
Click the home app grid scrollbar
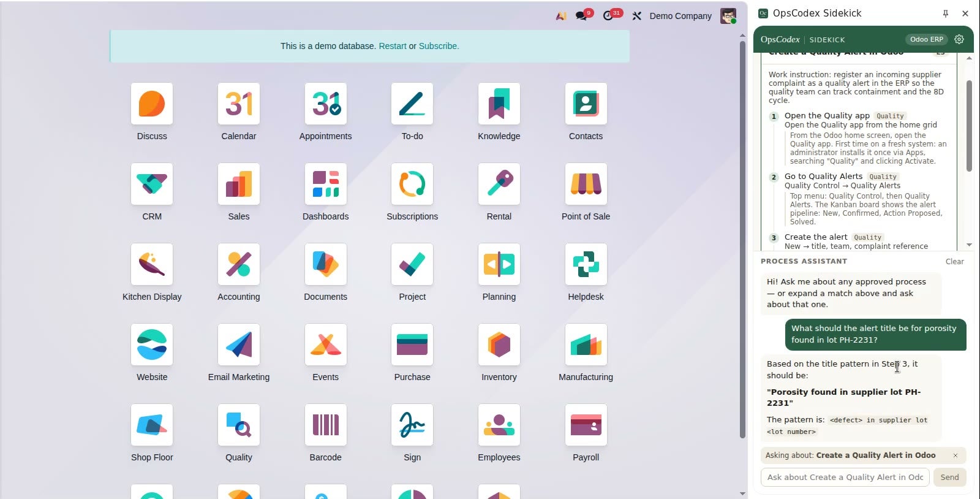click(742, 239)
